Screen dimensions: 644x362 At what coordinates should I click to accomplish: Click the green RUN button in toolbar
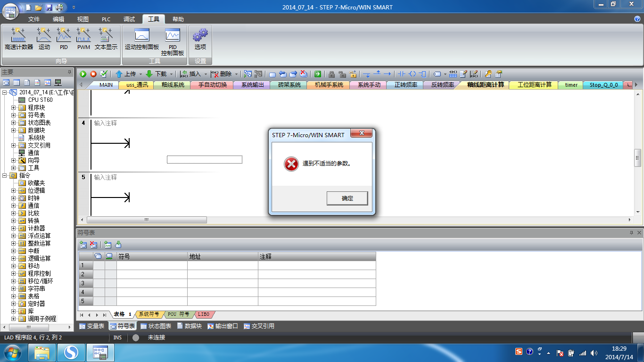tap(83, 74)
